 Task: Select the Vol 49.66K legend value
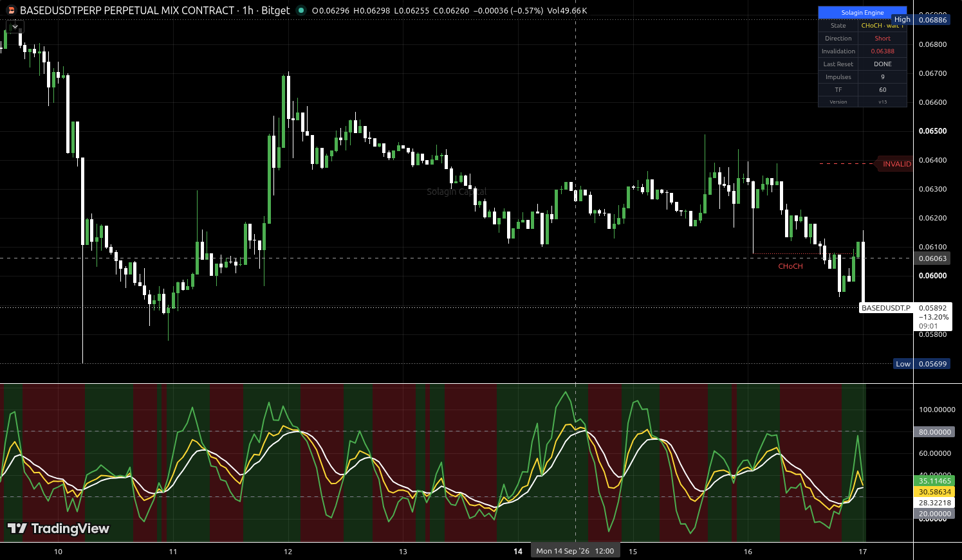568,10
